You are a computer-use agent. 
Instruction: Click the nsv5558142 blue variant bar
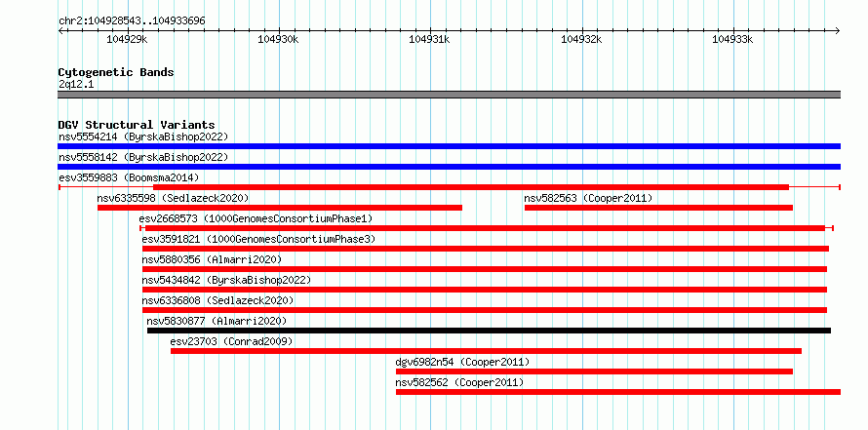tap(449, 167)
